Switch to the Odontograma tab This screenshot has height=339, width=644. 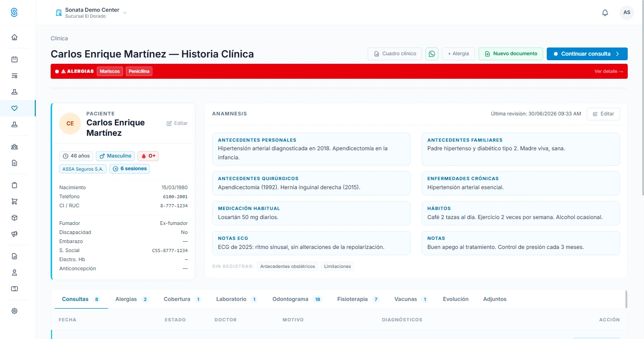[297, 299]
